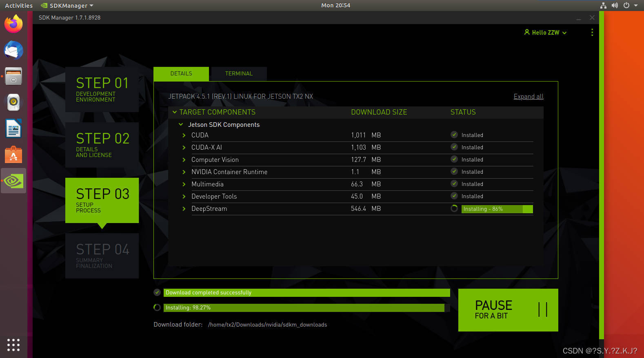The height and width of the screenshot is (358, 644).
Task: Click the Expand all link
Action: coord(529,96)
